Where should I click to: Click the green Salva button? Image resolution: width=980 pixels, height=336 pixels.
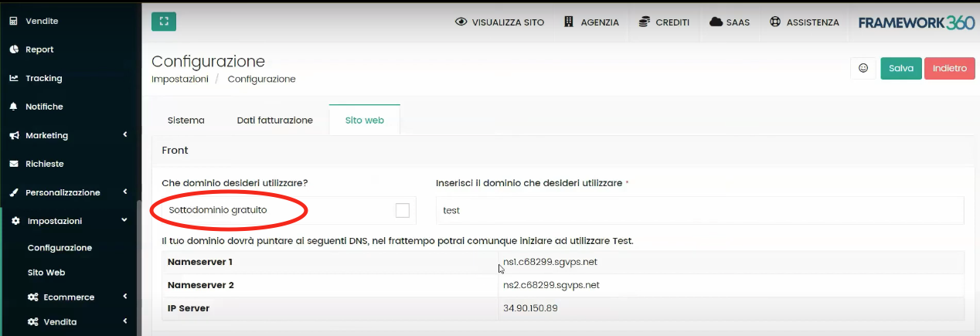click(901, 68)
